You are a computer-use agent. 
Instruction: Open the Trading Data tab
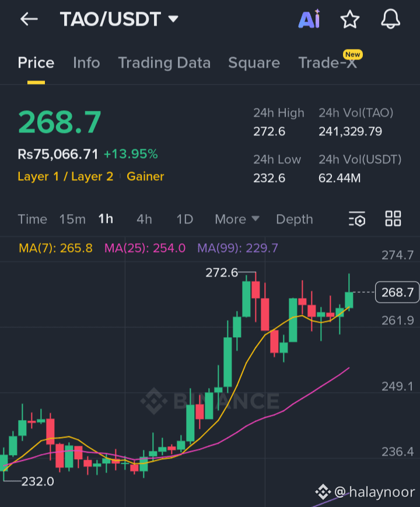(164, 63)
